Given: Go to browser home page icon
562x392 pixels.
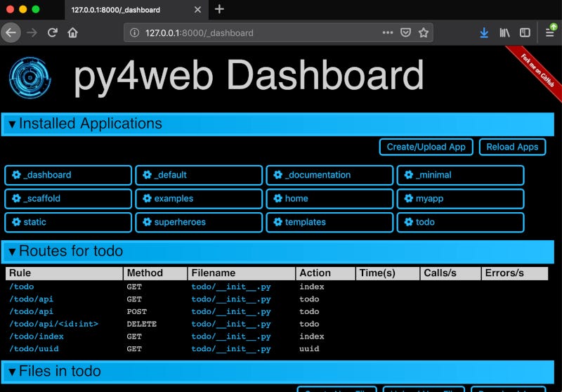Looking at the screenshot, I should coord(73,33).
